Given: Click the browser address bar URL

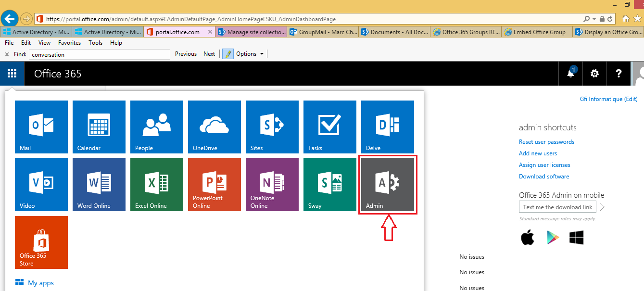Looking at the screenshot, I should point(191,19).
